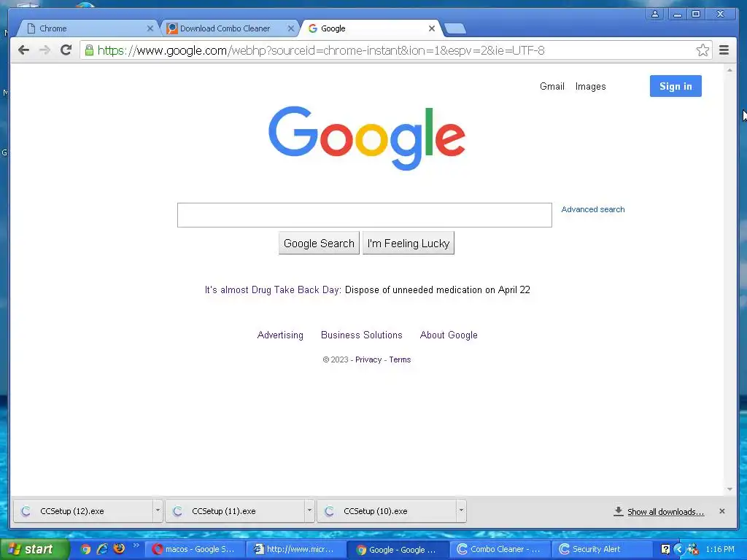
Task: Close the Google tab
Action: (x=432, y=28)
